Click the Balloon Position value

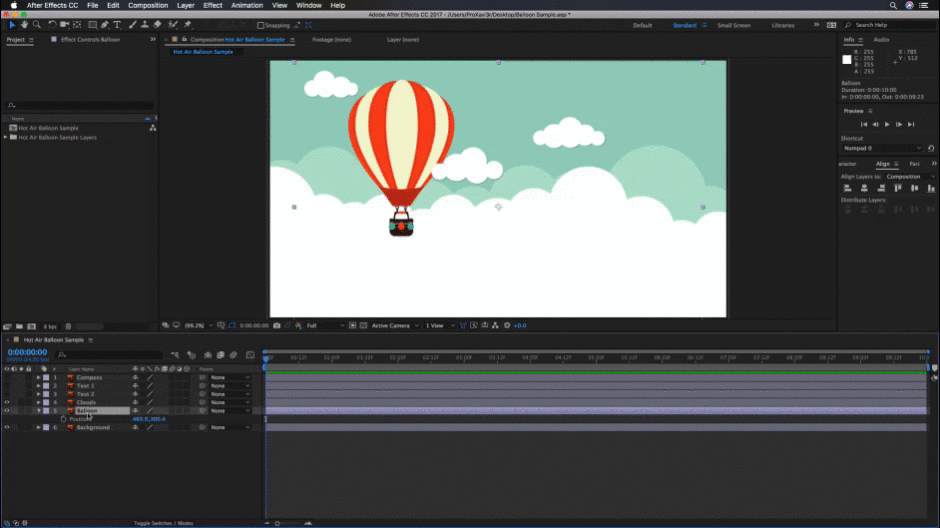149,419
